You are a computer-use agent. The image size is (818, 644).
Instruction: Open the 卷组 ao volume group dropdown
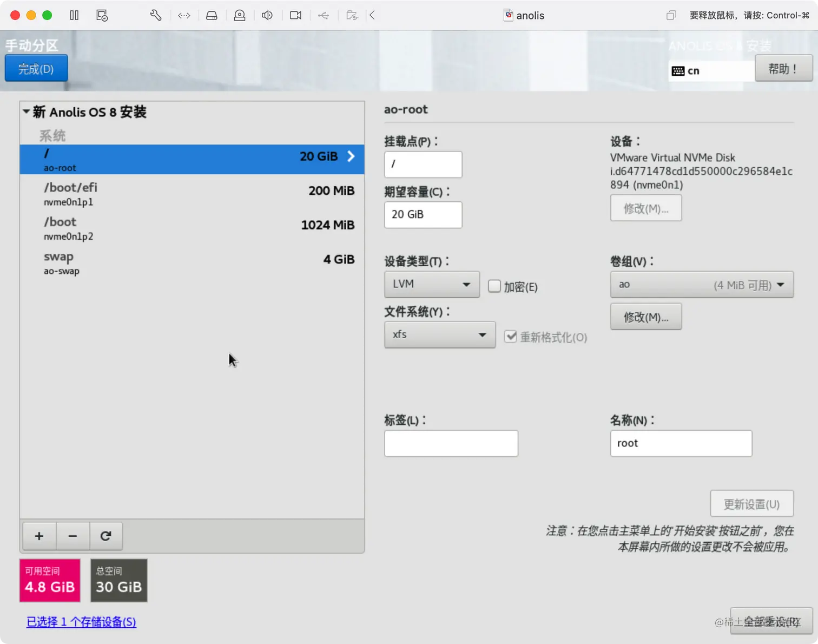702,285
